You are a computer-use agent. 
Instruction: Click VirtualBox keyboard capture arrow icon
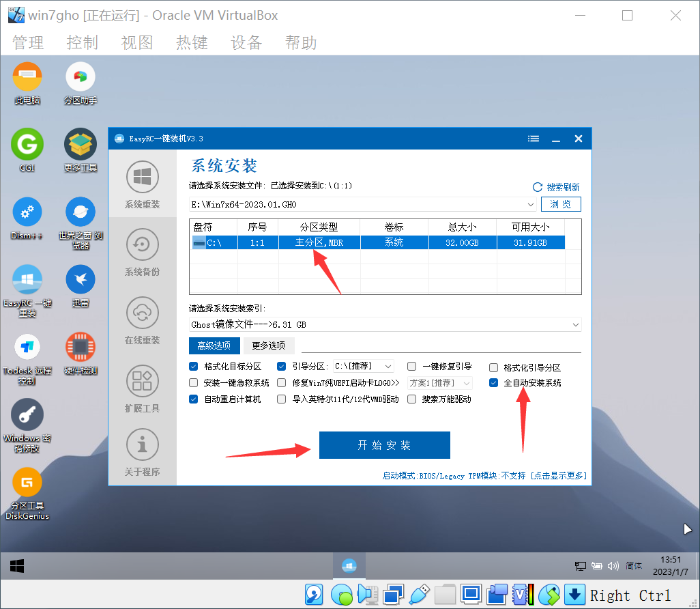click(x=574, y=595)
